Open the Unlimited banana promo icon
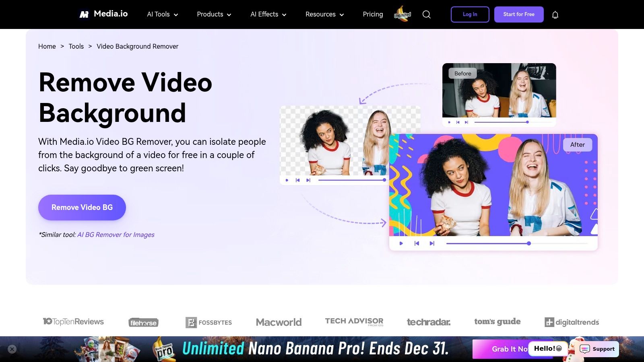Screen dimensions: 644x362 (x=402, y=14)
